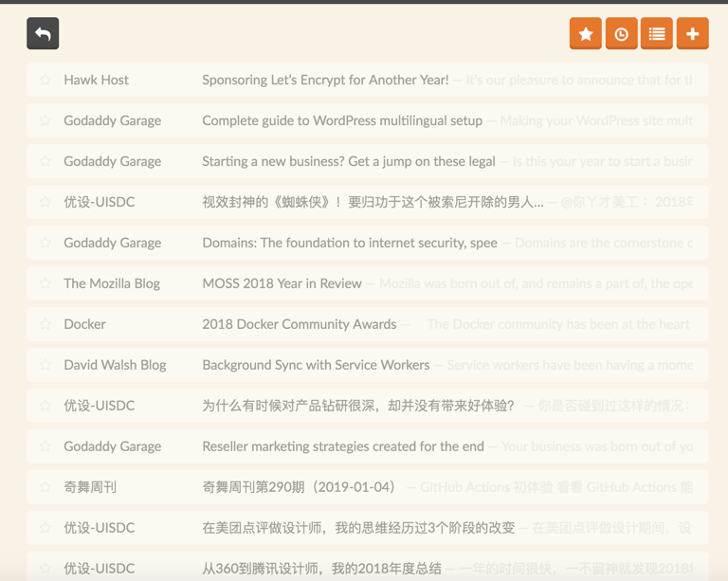Open MOSS 2018 Year in Review article
728x581 pixels.
pyautogui.click(x=282, y=283)
